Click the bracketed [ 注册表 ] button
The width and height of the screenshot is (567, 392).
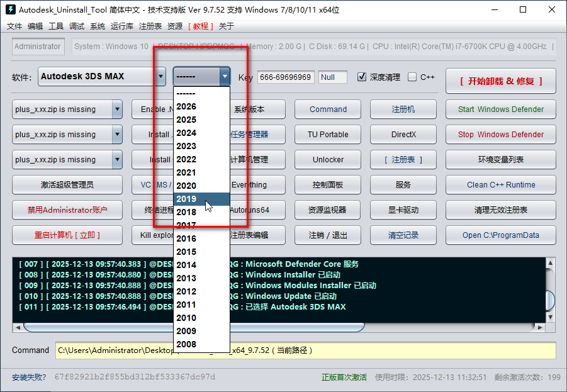coord(403,159)
